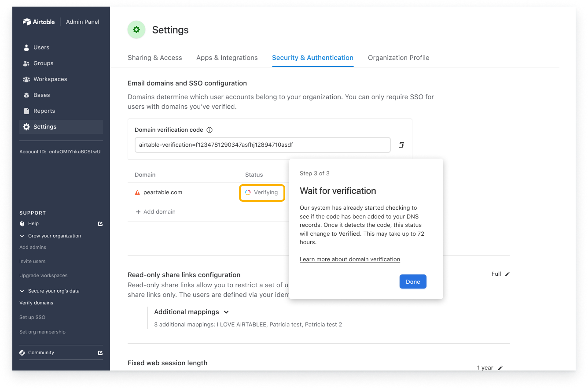The image size is (588, 389).
Task: Open Learn more about domain verification
Action: [x=349, y=259]
